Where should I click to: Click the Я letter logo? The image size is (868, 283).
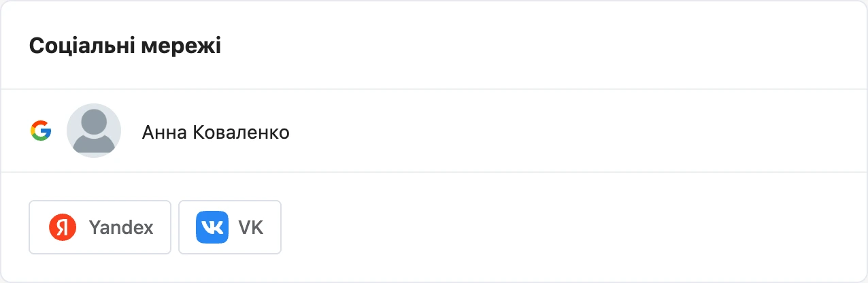pos(63,227)
